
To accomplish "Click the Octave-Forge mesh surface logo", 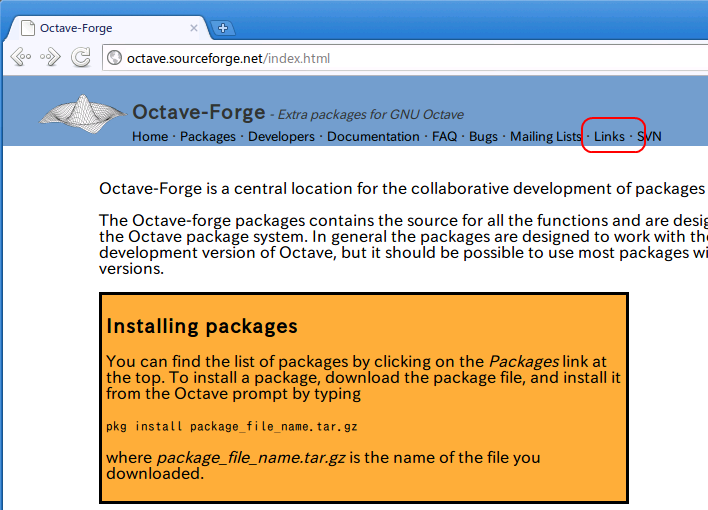I will 83,114.
